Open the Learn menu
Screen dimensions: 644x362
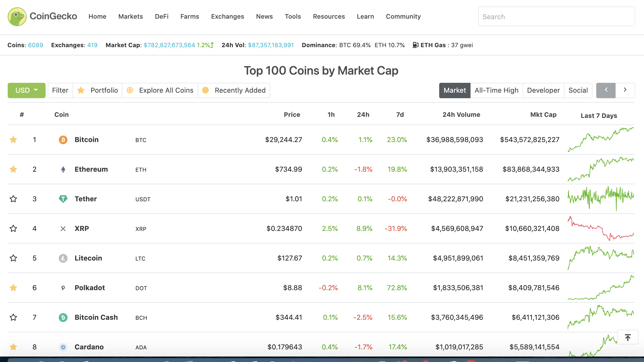click(x=365, y=16)
